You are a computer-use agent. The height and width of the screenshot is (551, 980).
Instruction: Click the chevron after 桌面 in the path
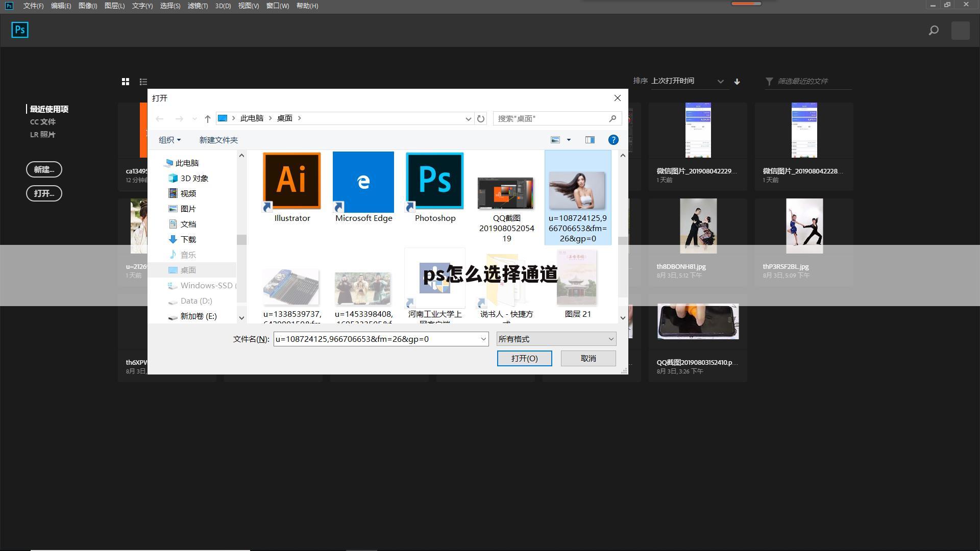[300, 118]
